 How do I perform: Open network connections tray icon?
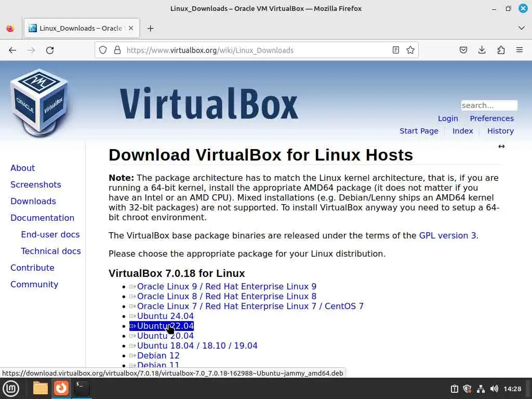click(481, 389)
